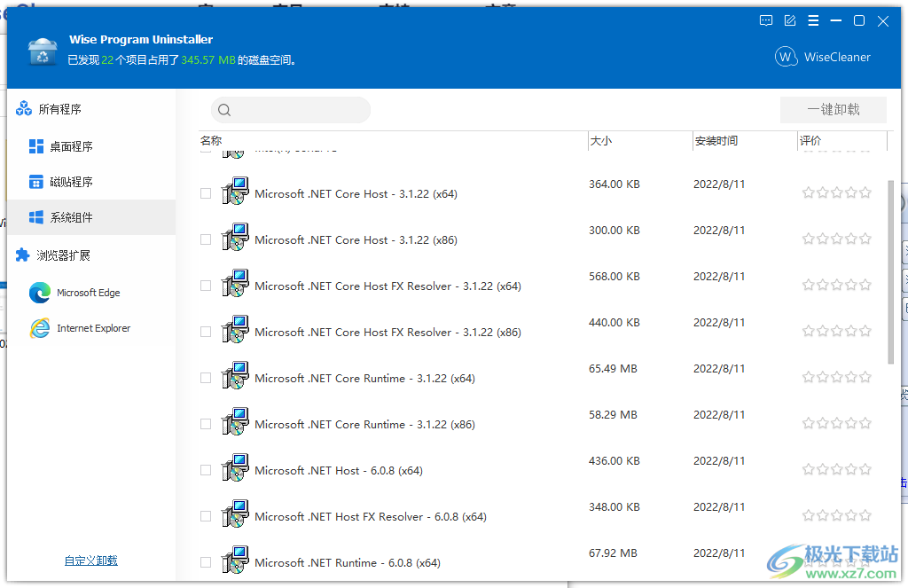Switch to 磁贴程序 view
908x588 pixels.
(x=64, y=182)
